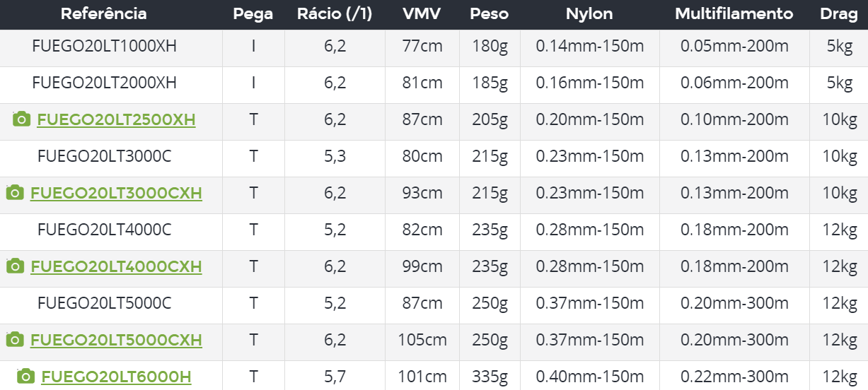Select the FUEGO20LT1000XH reference cell
868x390 pixels.
tap(104, 47)
